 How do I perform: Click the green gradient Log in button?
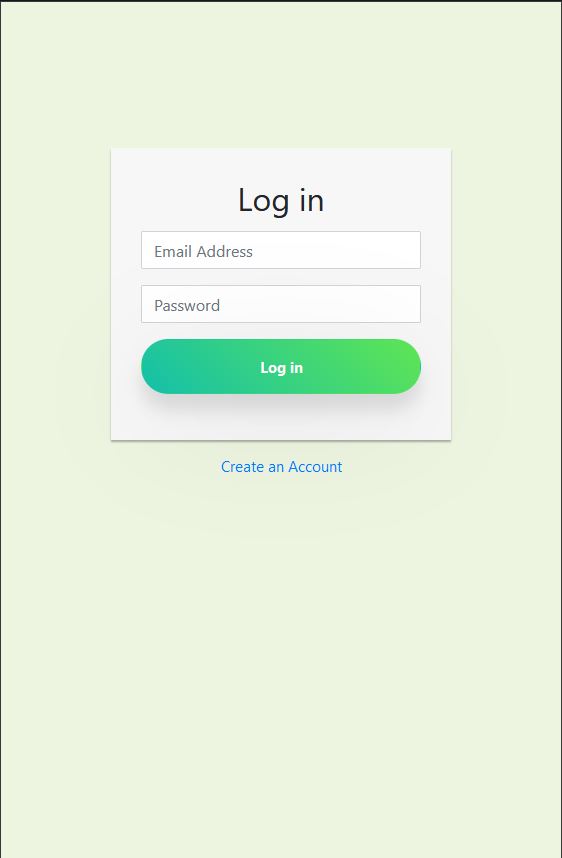[x=281, y=367]
